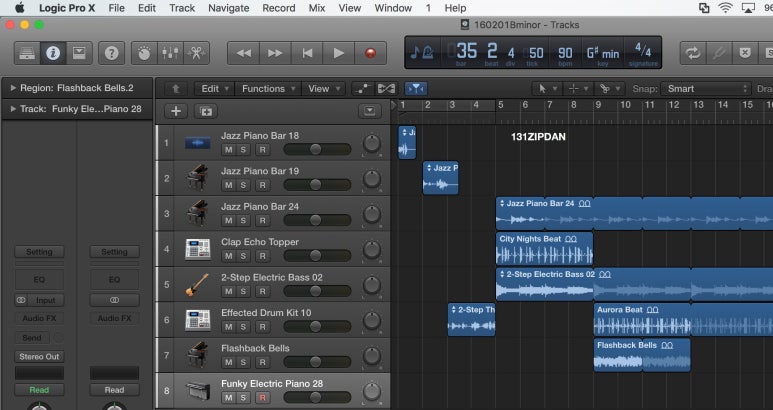
Task: Open the Record menu
Action: click(x=279, y=8)
